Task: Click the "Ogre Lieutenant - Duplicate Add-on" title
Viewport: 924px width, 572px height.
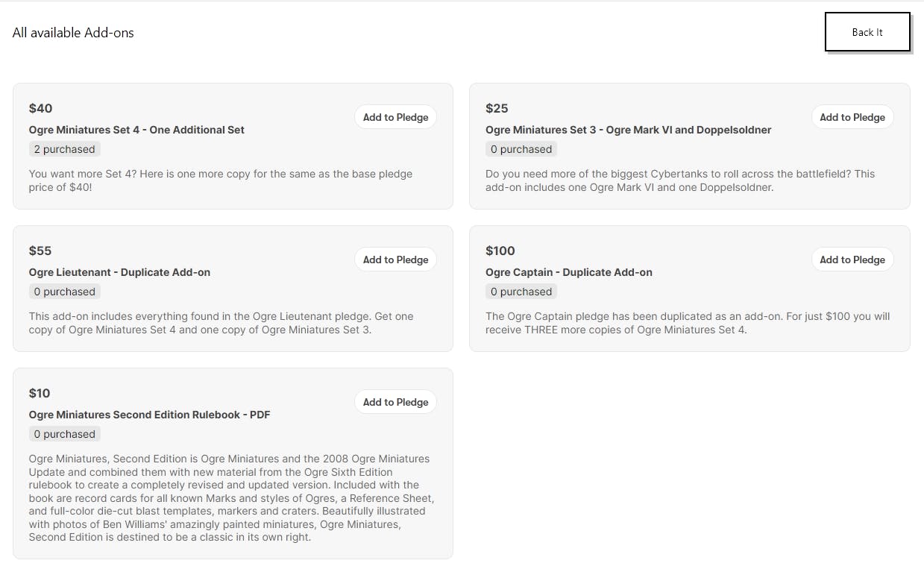Action: 119,272
